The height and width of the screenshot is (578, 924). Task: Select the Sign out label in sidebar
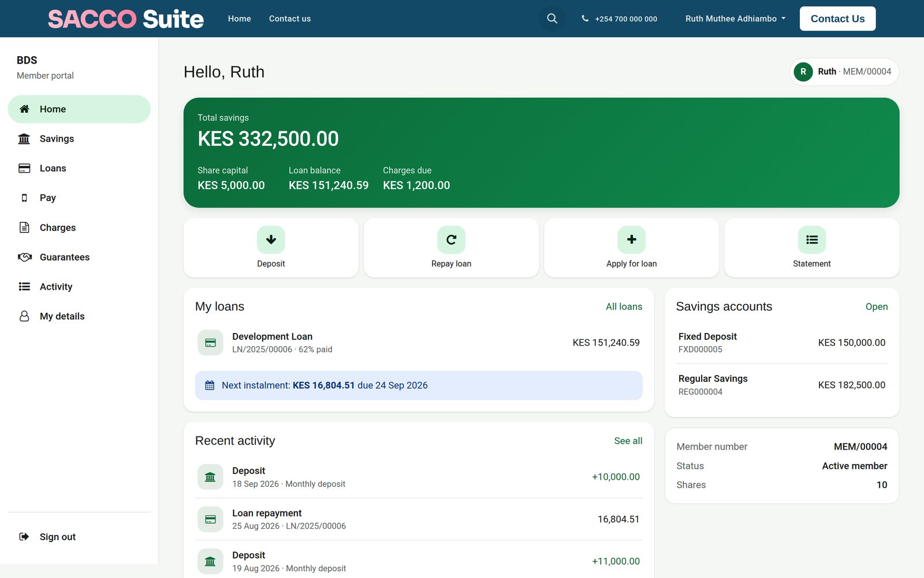point(58,537)
